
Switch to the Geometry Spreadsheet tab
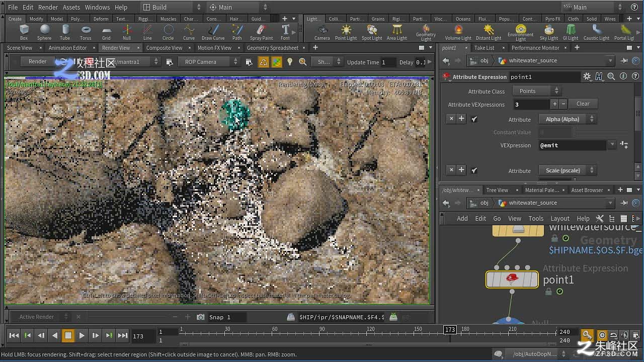coord(273,48)
